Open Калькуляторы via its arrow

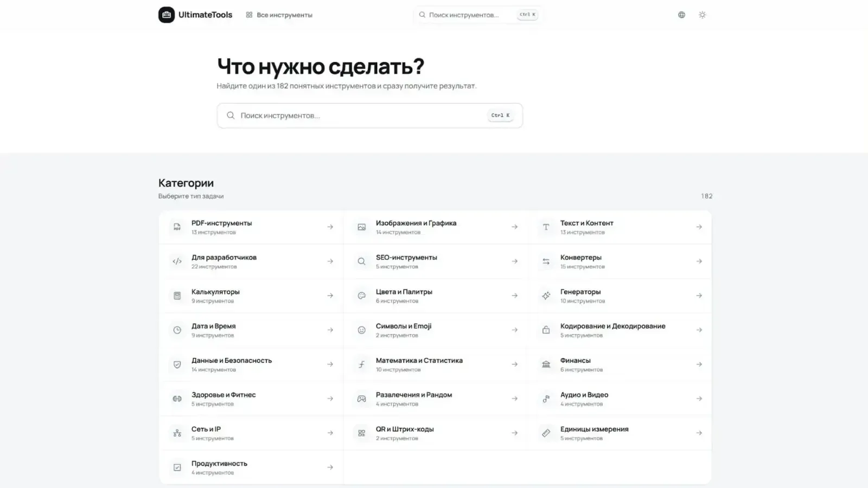330,296
